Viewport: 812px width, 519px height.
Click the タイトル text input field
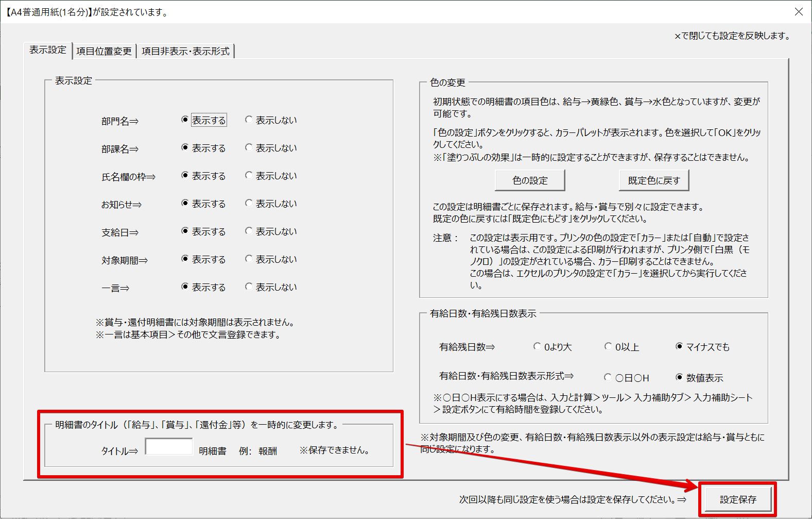coord(169,447)
